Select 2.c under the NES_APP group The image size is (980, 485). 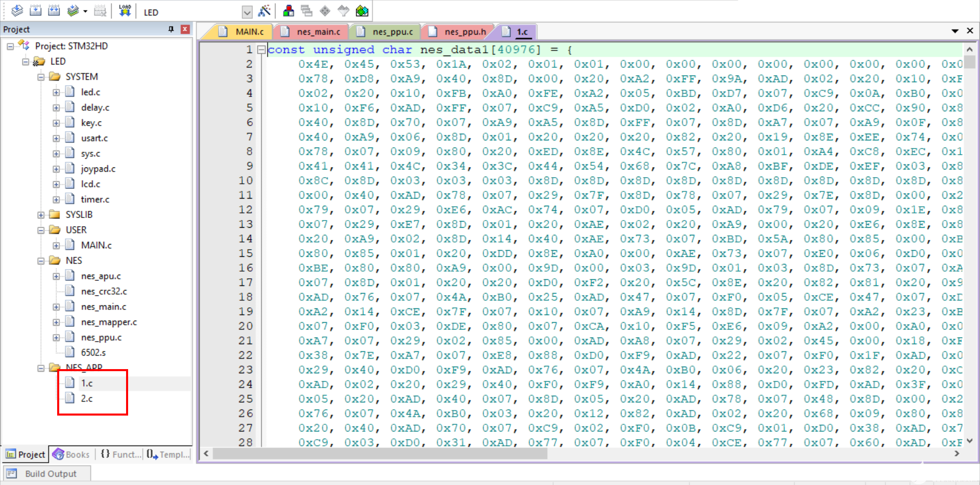coord(87,398)
